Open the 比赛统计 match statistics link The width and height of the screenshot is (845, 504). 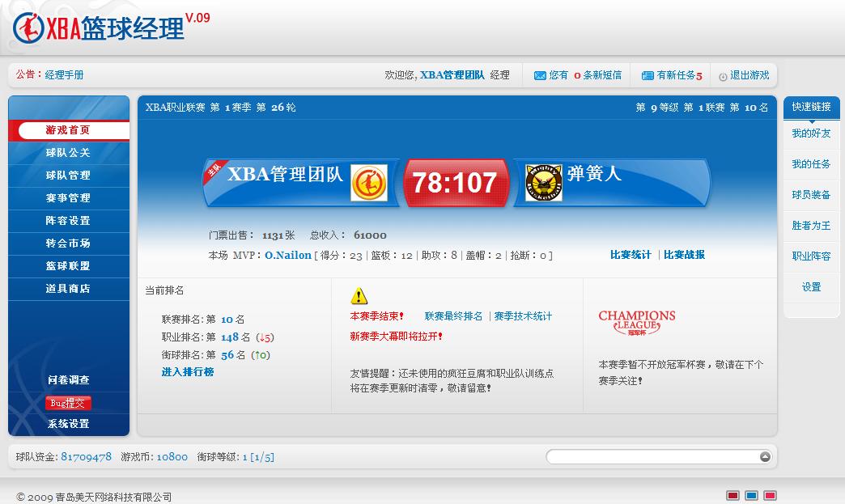631,255
